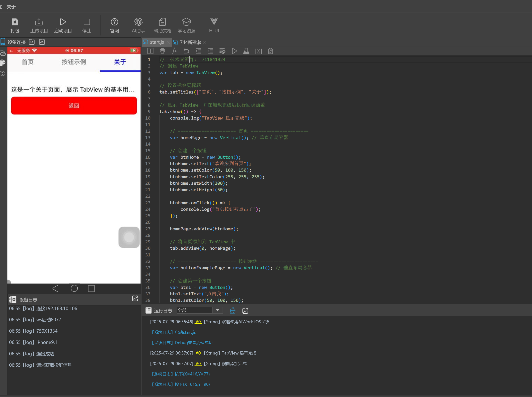Click the print icon in editor toolbar
The image size is (532, 397).
point(162,51)
